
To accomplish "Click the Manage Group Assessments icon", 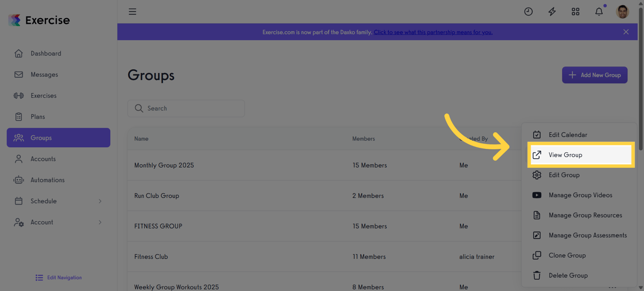I will click(x=537, y=235).
